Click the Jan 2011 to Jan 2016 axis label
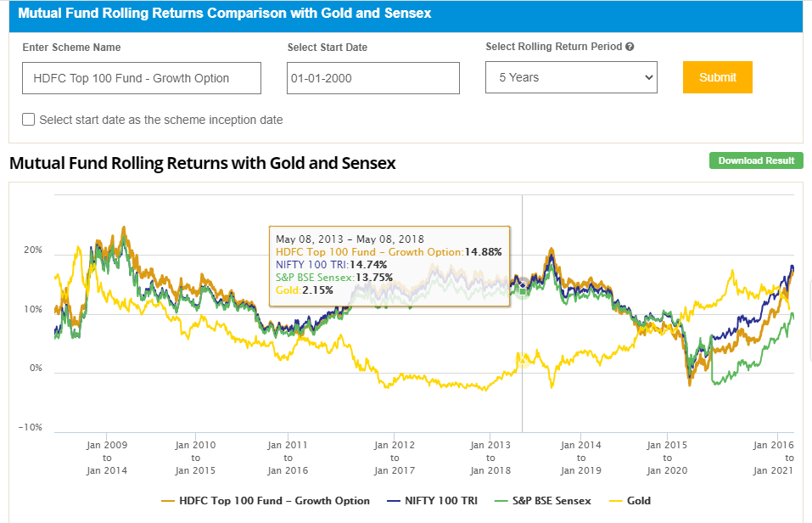Image resolution: width=812 pixels, height=523 pixels. tap(288, 458)
